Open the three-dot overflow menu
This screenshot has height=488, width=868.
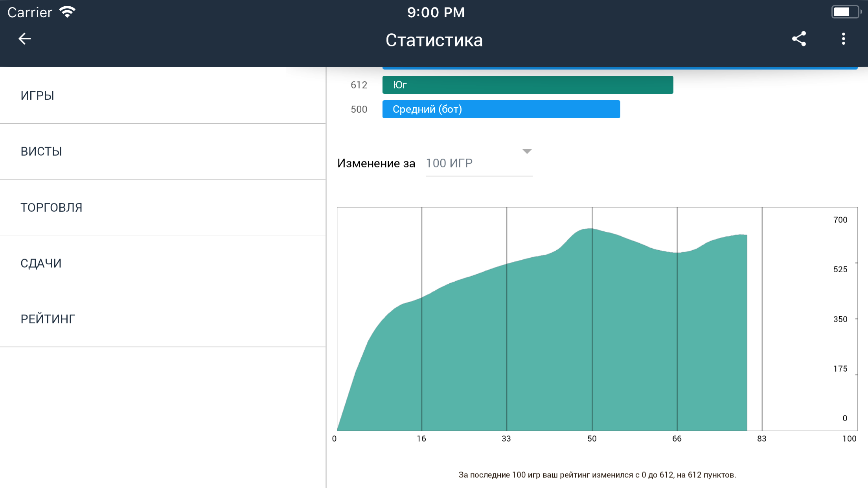[x=843, y=39]
